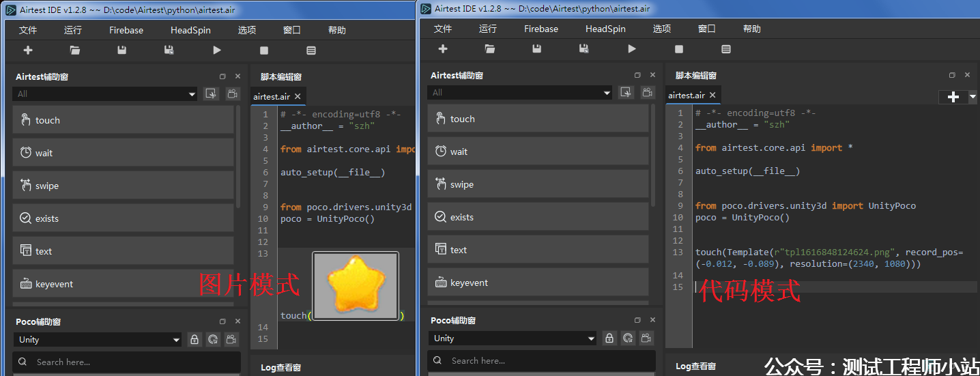Open 选项 menu in right Airtest window

point(662,29)
